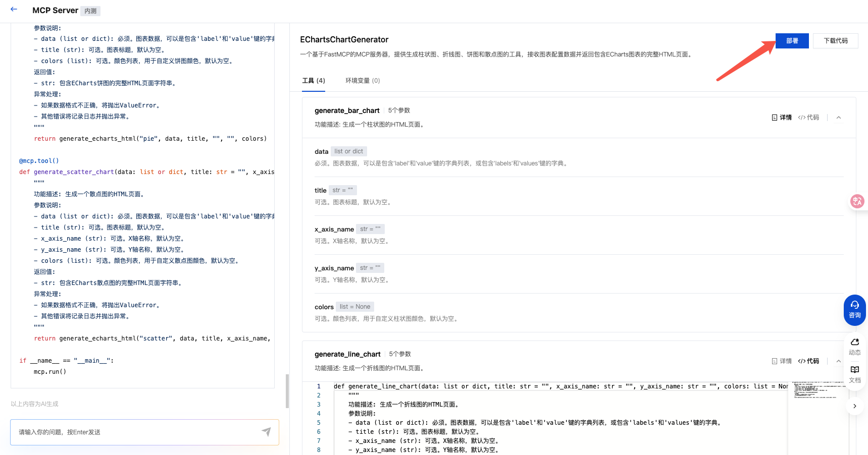Image resolution: width=868 pixels, height=455 pixels.
Task: Click the '@mcp.tool()' decorator line
Action: point(39,161)
